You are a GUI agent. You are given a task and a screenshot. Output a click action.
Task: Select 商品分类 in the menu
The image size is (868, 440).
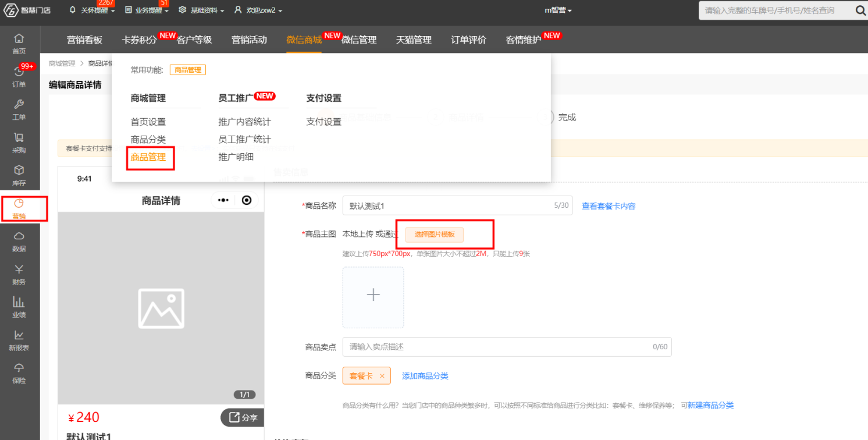tap(148, 139)
